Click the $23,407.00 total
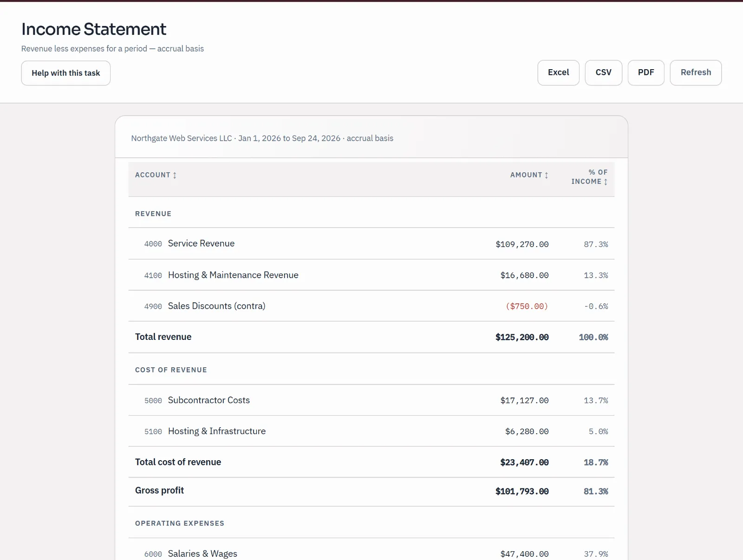The width and height of the screenshot is (743, 560). click(x=524, y=462)
